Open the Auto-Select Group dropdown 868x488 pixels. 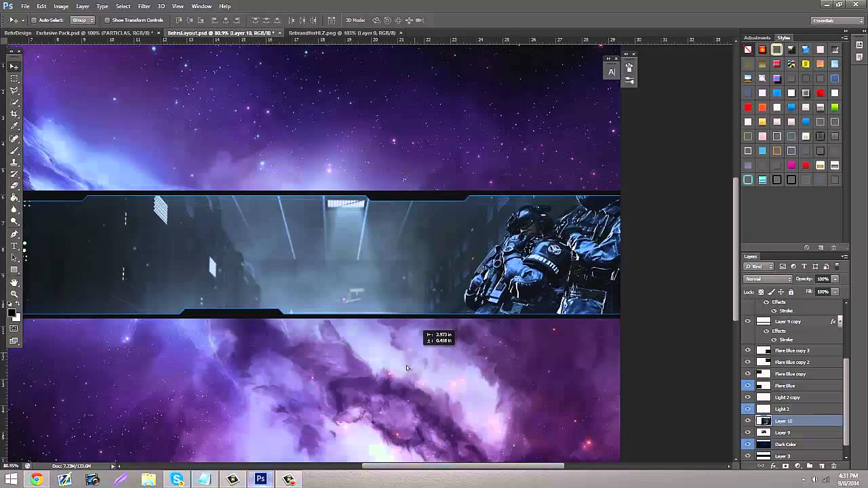pos(83,20)
